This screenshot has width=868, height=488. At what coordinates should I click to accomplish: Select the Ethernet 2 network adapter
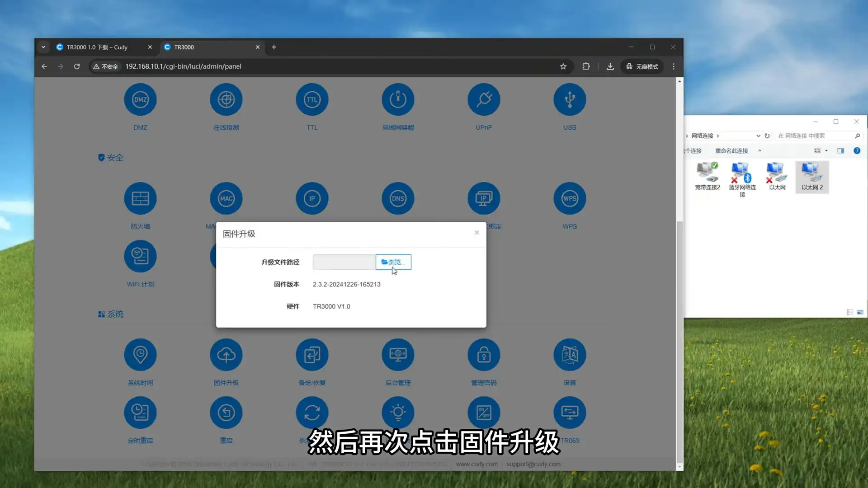812,177
